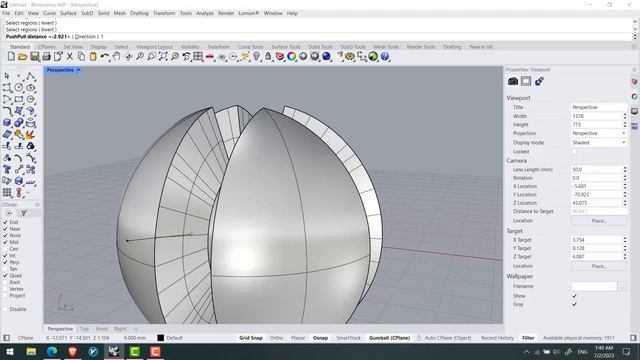The image size is (640, 360).
Task: Toggle Ortho in the status bar
Action: click(x=276, y=338)
